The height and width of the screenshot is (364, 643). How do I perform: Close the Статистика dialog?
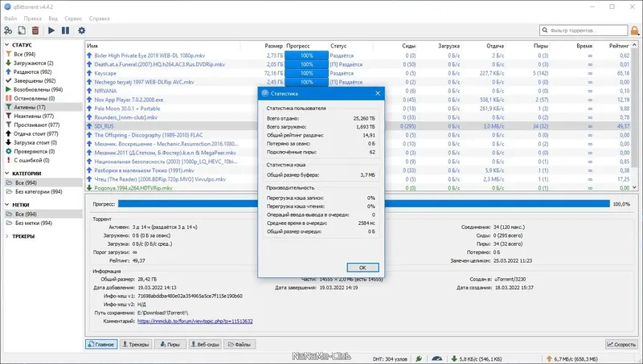click(x=378, y=93)
